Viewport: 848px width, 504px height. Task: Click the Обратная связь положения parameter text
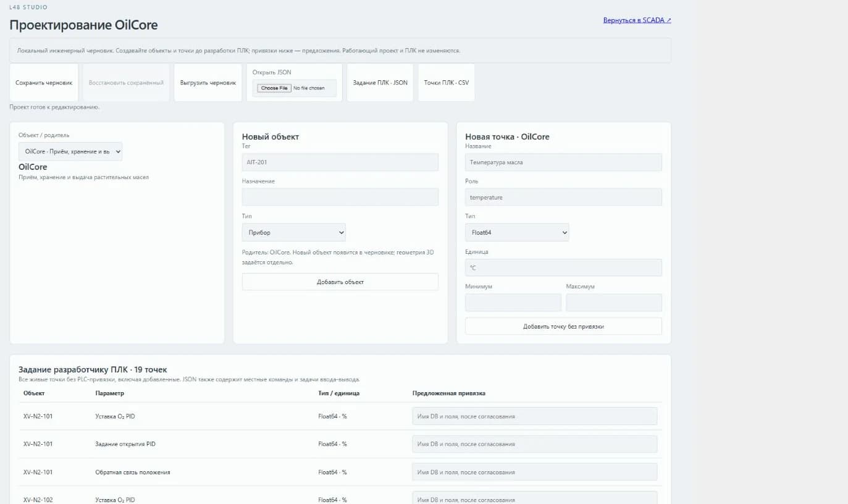pos(133,472)
